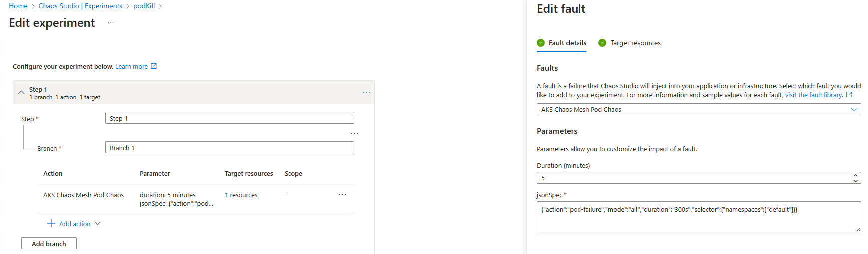Open Home breadcrumb link
Image resolution: width=868 pixels, height=254 pixels.
pyautogui.click(x=18, y=6)
